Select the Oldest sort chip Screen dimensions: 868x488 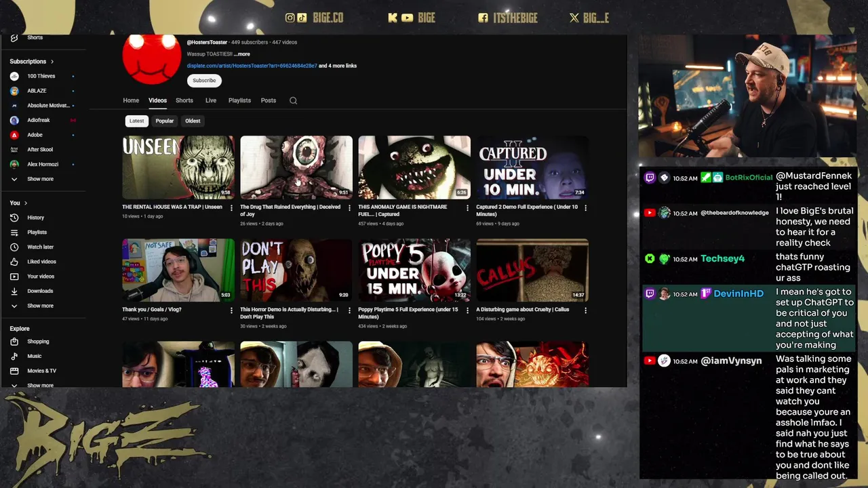pos(193,121)
